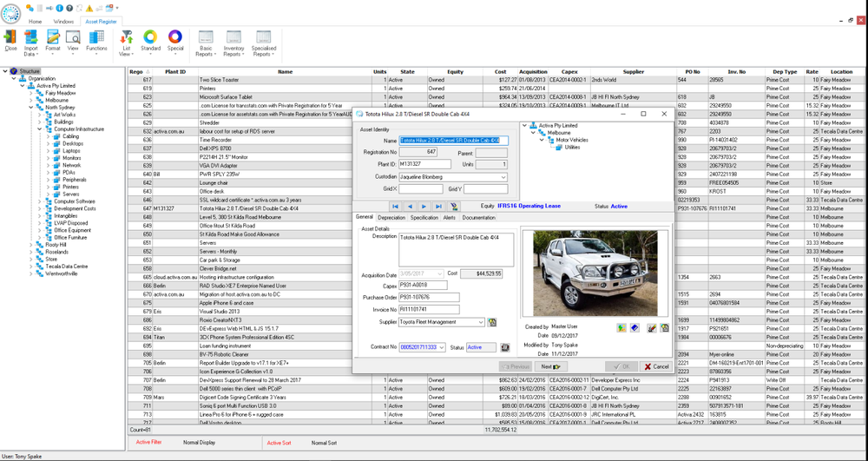
Task: Open the Import Data ribbon menu
Action: point(30,43)
